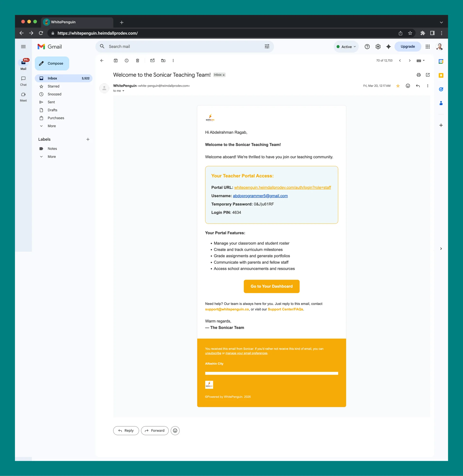The width and height of the screenshot is (463, 476).
Task: Open Active status dropdown
Action: tap(346, 47)
